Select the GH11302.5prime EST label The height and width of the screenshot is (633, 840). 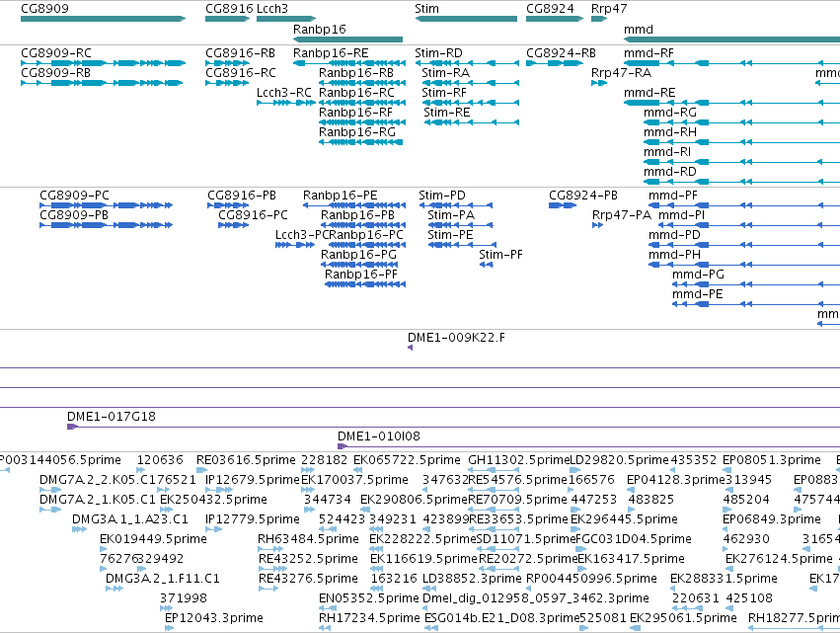(518, 460)
